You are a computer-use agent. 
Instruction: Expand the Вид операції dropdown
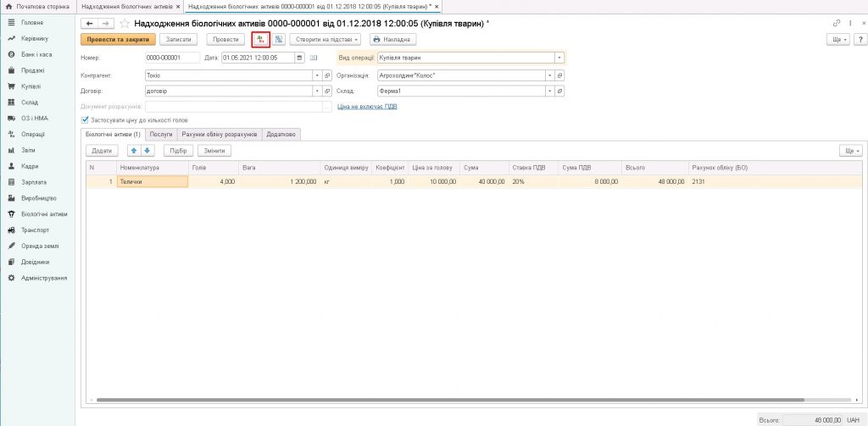(x=559, y=58)
